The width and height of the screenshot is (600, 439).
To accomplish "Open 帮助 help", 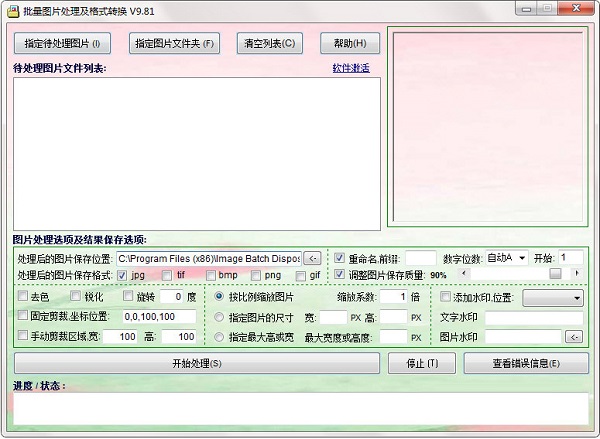I will (350, 43).
